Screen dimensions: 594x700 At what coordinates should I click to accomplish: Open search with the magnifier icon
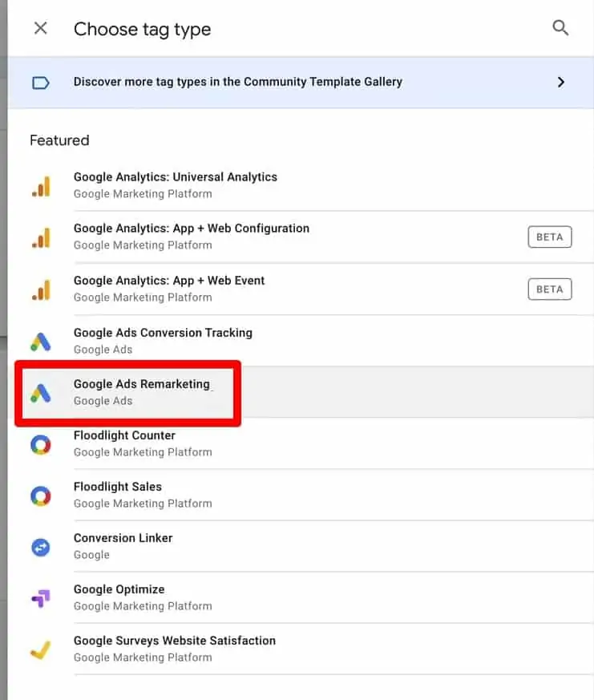[560, 27]
